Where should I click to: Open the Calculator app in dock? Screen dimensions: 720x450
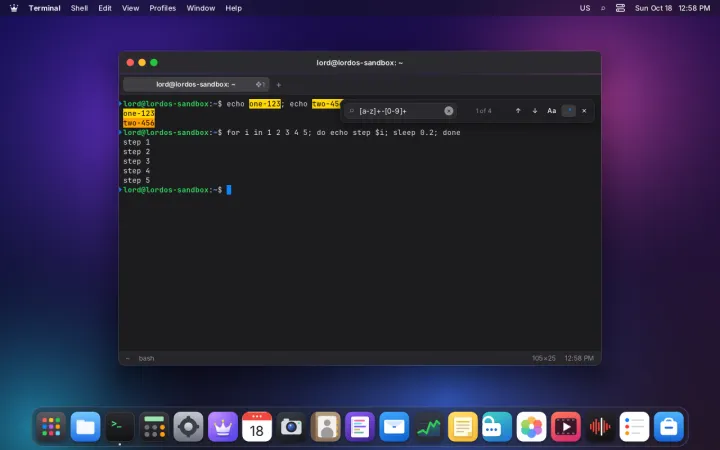click(154, 427)
